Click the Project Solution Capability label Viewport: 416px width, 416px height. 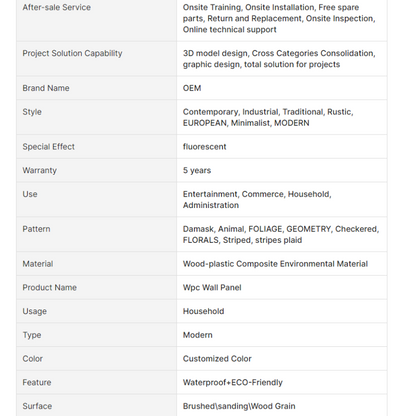[72, 53]
